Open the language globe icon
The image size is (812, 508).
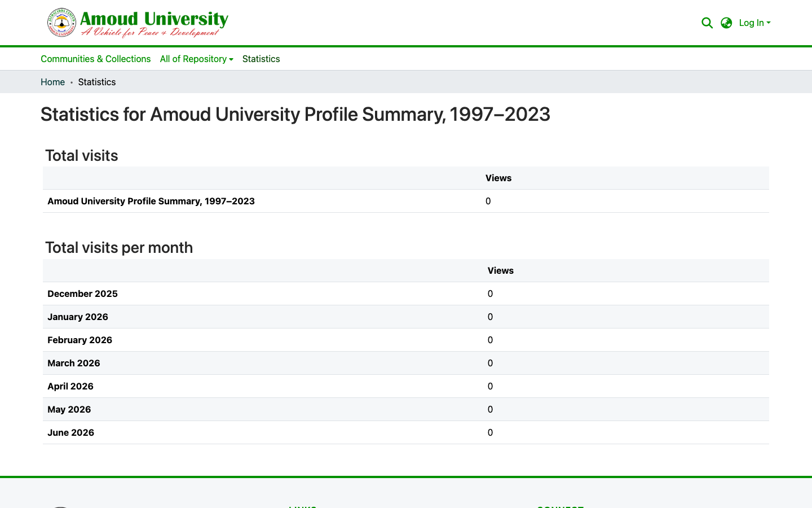726,23
